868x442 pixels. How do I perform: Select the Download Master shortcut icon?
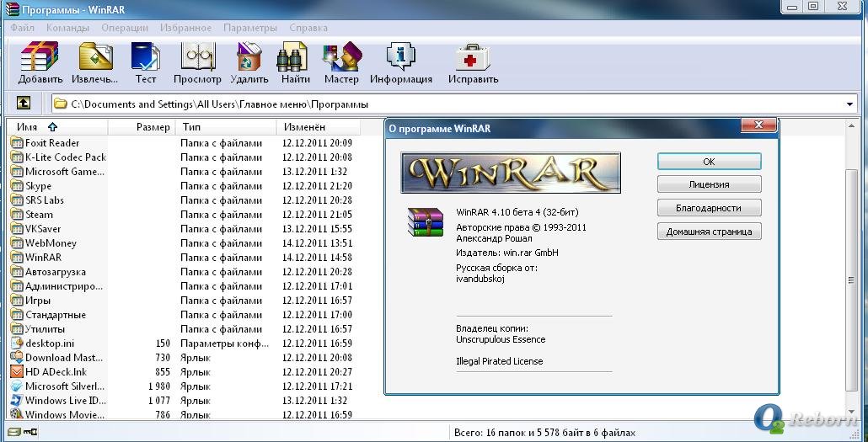17,358
